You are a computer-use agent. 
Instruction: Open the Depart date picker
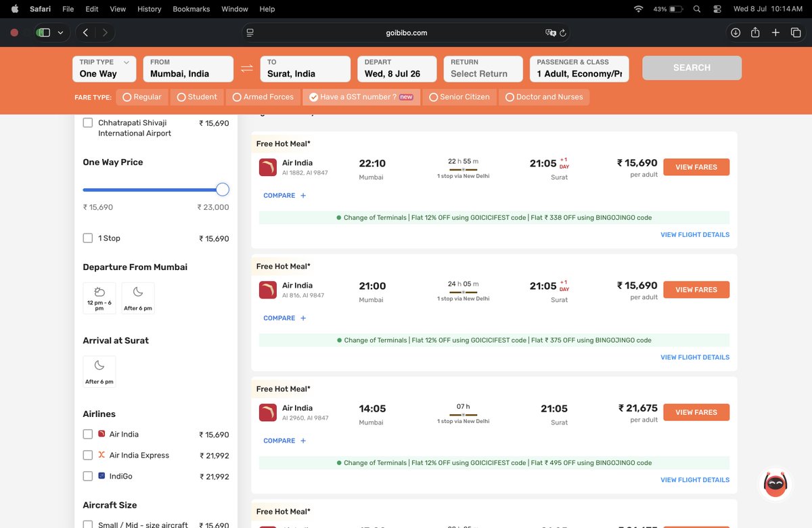click(x=397, y=68)
